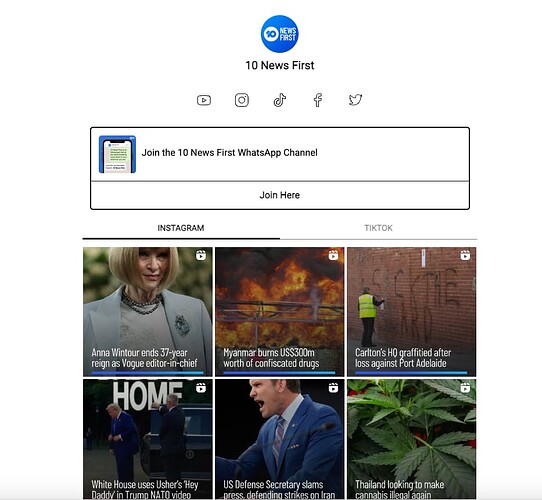This screenshot has height=500, width=542.
Task: Click reel icon on Anna Wintour post
Action: tap(201, 255)
